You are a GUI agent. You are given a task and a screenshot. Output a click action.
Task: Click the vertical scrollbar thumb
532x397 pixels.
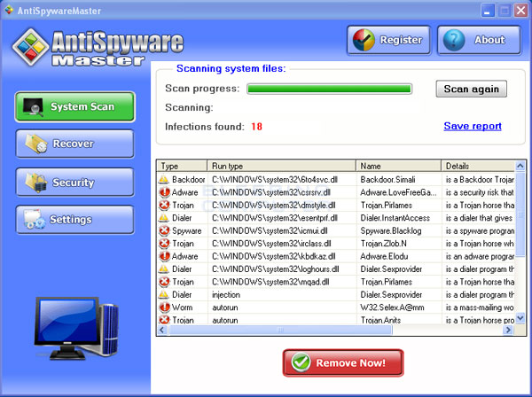[520, 215]
